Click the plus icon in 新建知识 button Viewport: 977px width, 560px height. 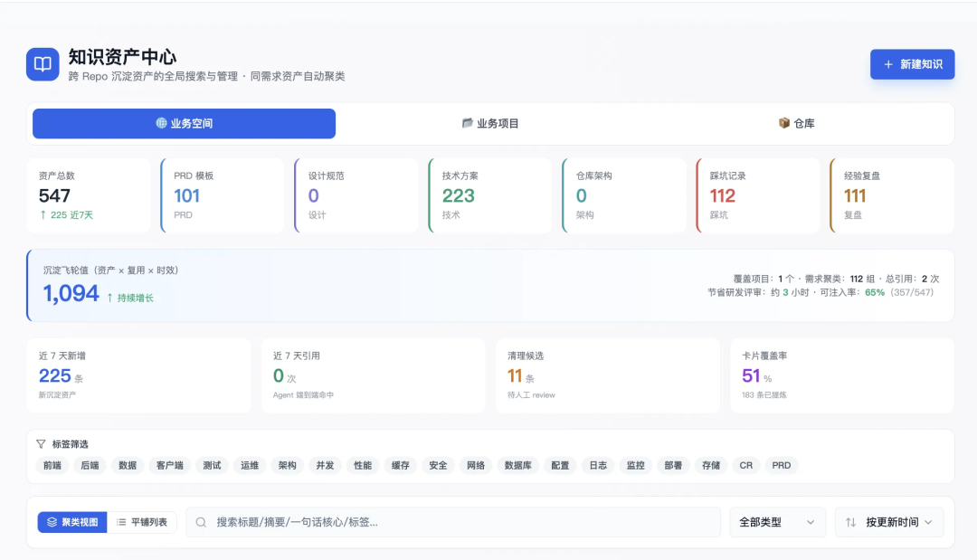888,64
